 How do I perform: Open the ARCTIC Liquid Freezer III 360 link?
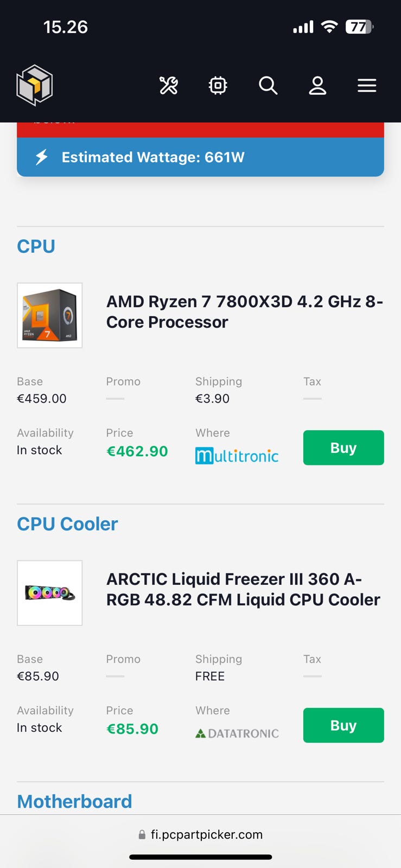243,589
